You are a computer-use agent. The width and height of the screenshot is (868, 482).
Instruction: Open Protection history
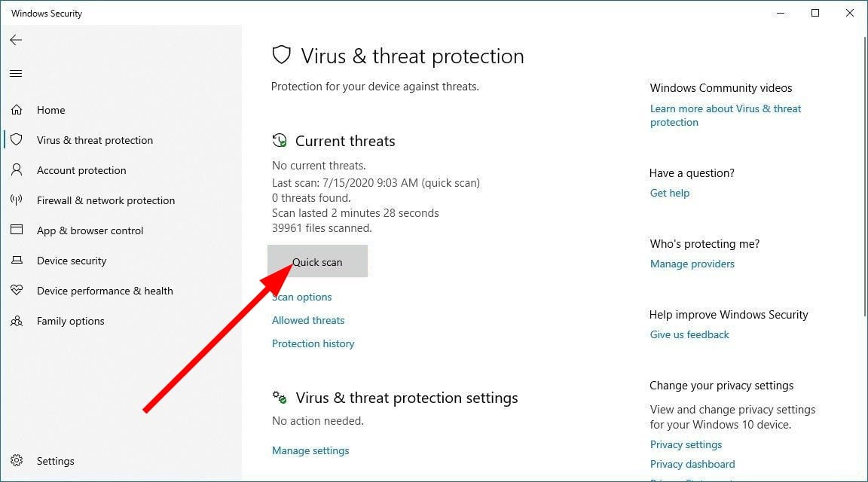click(313, 343)
